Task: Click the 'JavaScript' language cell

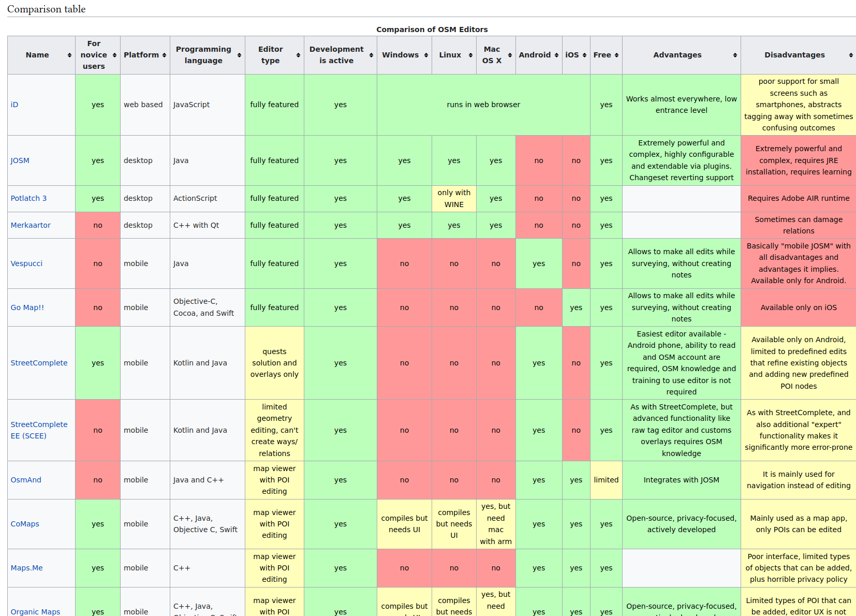Action: pos(208,105)
